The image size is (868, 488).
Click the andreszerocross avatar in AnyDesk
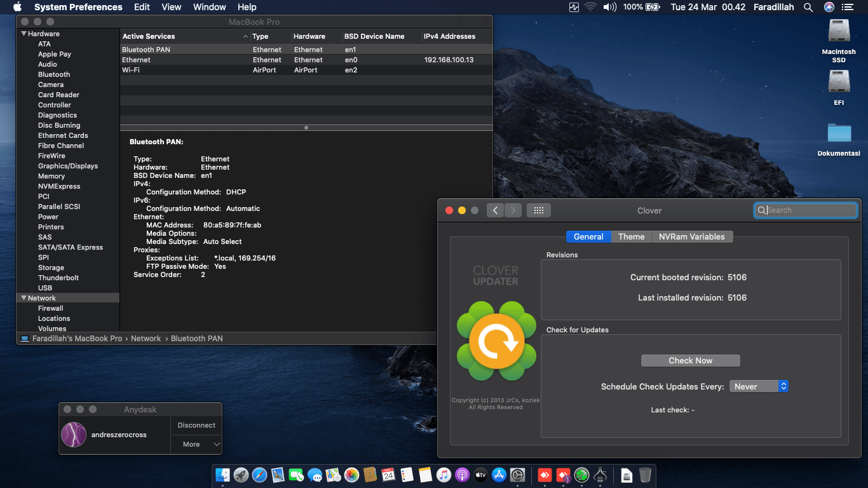(74, 435)
